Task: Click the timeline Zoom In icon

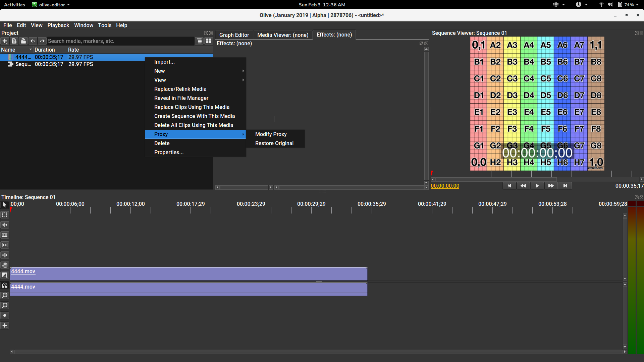Action: (x=5, y=295)
